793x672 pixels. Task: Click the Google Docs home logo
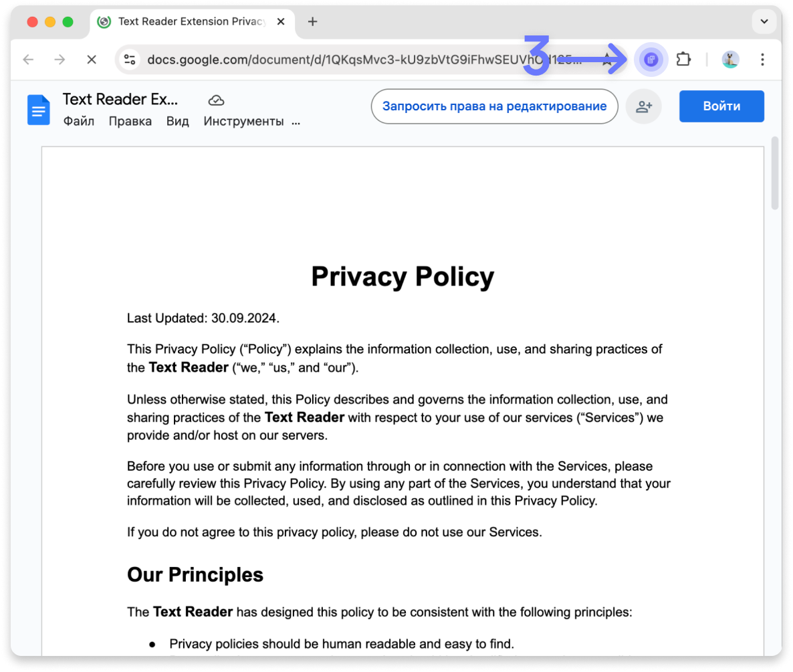point(39,110)
